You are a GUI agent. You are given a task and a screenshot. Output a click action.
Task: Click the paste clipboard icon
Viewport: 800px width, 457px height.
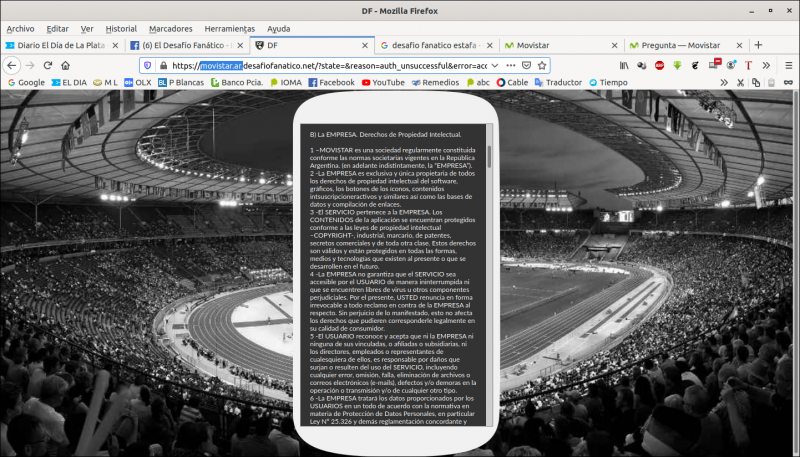[x=771, y=82]
